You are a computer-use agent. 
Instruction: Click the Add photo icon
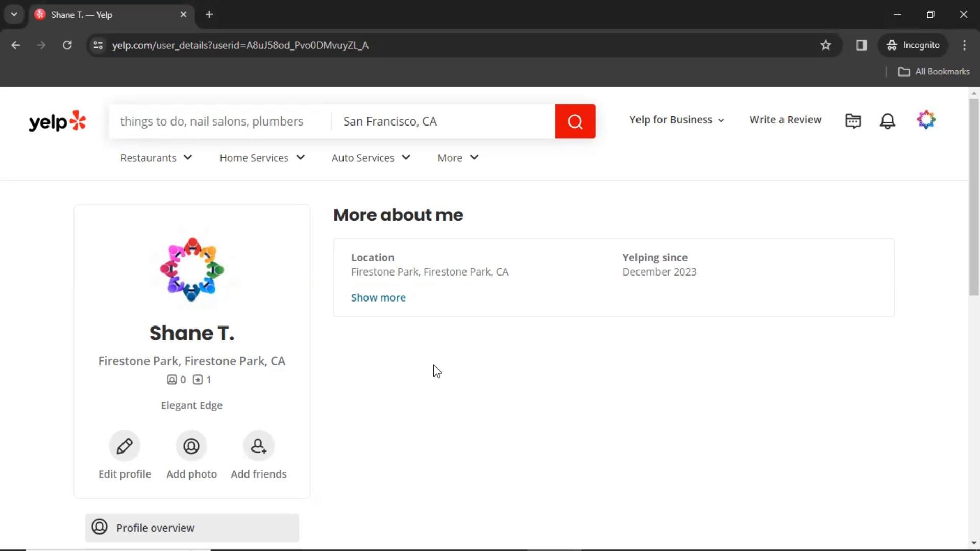(x=191, y=446)
